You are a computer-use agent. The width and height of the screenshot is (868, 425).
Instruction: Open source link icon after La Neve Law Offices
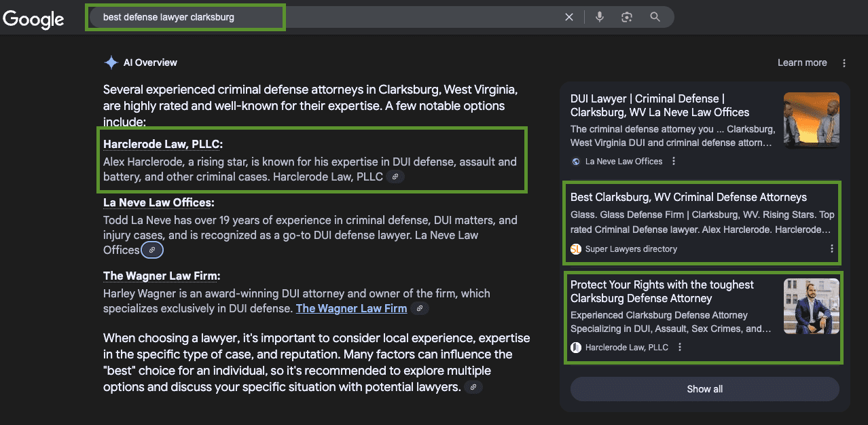pyautogui.click(x=152, y=250)
